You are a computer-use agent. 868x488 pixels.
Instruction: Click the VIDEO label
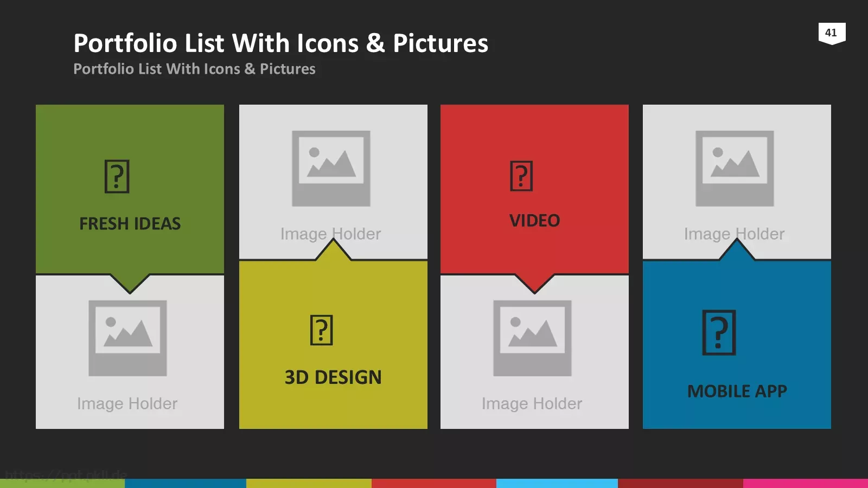(x=534, y=220)
